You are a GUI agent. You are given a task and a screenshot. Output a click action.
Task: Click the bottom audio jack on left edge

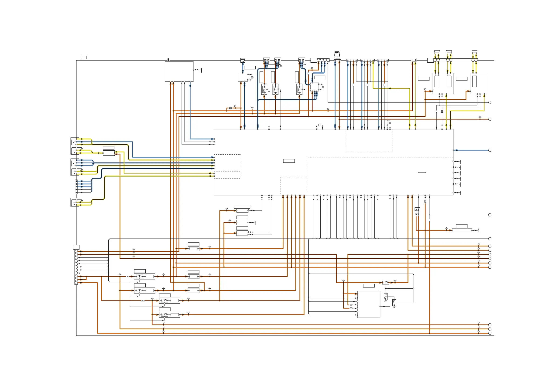tap(75, 202)
